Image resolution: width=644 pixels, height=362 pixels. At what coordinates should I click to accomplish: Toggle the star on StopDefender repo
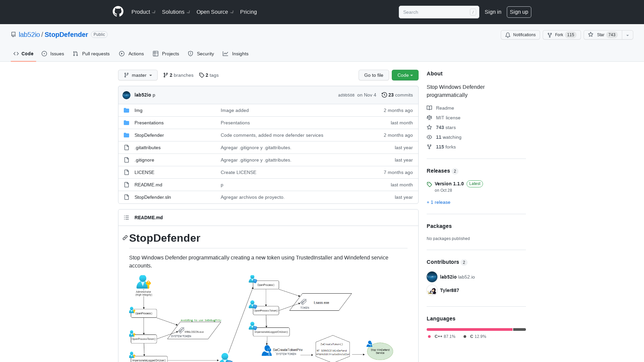point(603,35)
